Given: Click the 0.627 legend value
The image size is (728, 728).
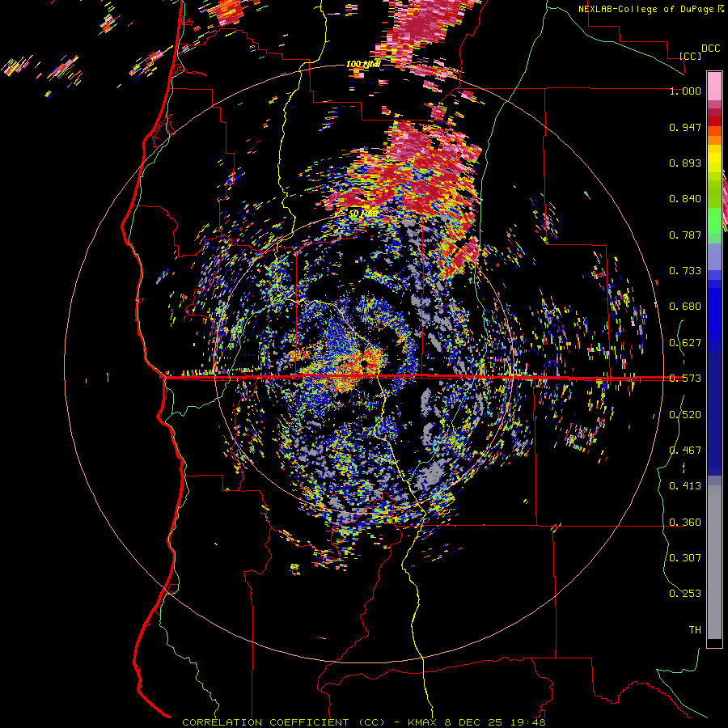Looking at the screenshot, I should pos(685,343).
